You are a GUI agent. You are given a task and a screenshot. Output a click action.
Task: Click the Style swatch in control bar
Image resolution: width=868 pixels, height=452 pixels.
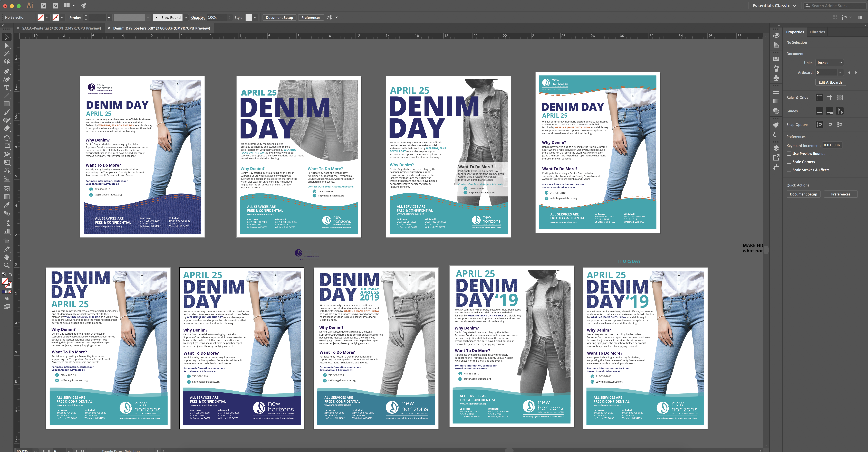tap(249, 17)
